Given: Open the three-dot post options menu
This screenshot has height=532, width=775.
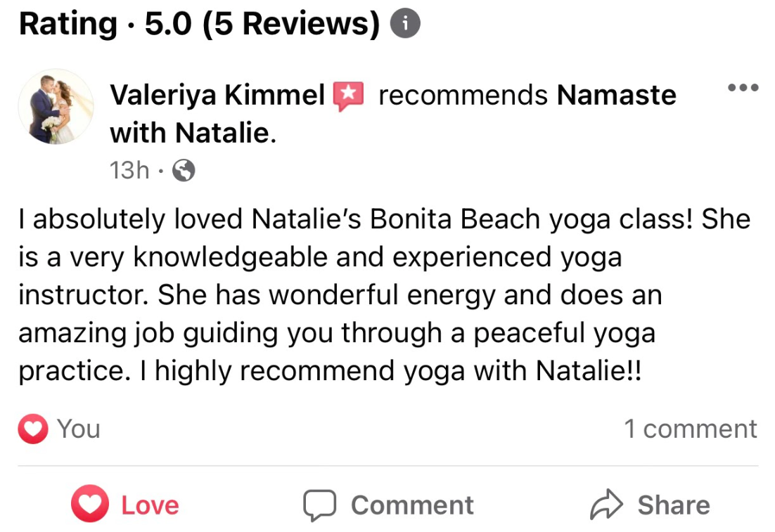Looking at the screenshot, I should (x=743, y=89).
